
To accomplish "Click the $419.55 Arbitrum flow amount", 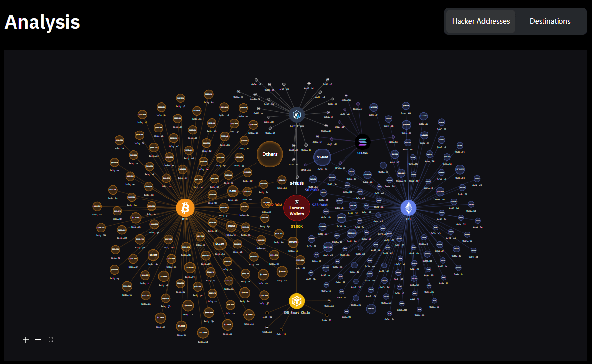I will click(296, 183).
